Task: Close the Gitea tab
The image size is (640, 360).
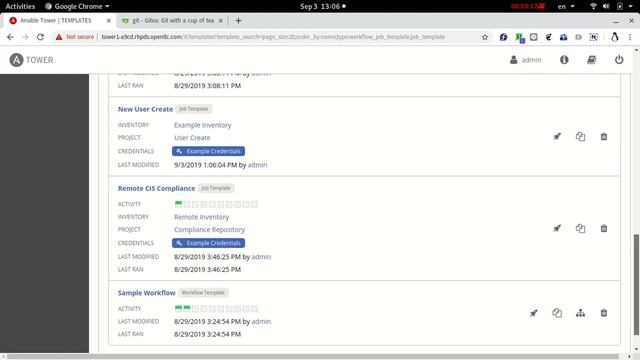Action: click(220, 20)
